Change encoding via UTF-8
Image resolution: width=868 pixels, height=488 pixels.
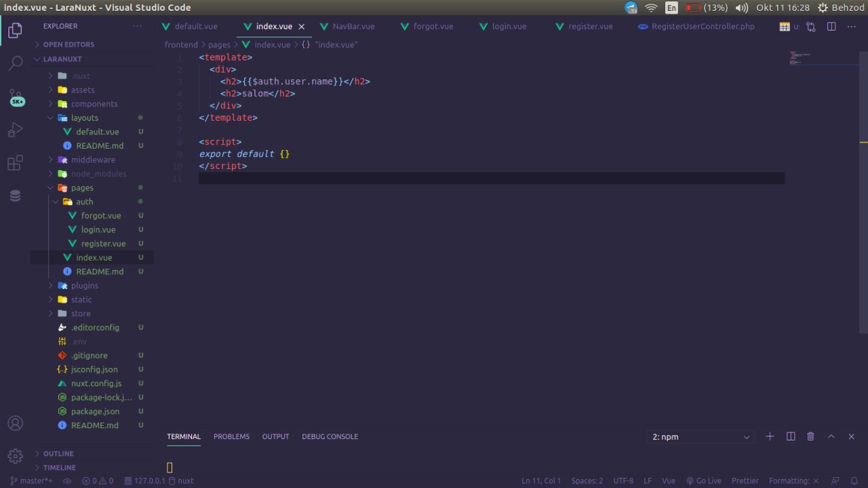click(x=623, y=481)
